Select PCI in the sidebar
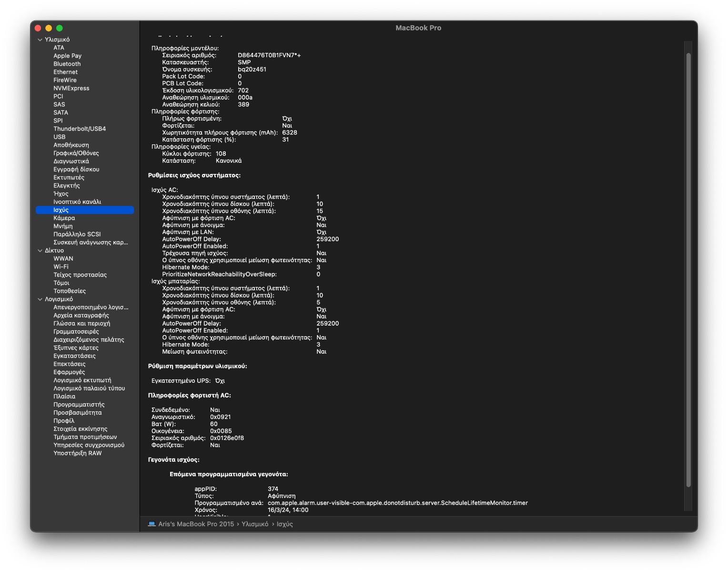 (x=58, y=96)
